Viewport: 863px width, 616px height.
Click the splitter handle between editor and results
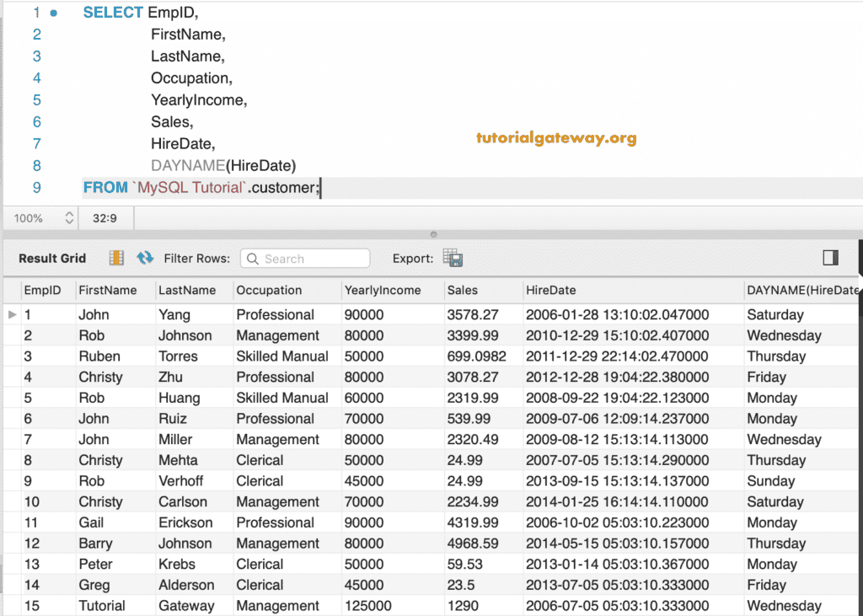coord(434,234)
